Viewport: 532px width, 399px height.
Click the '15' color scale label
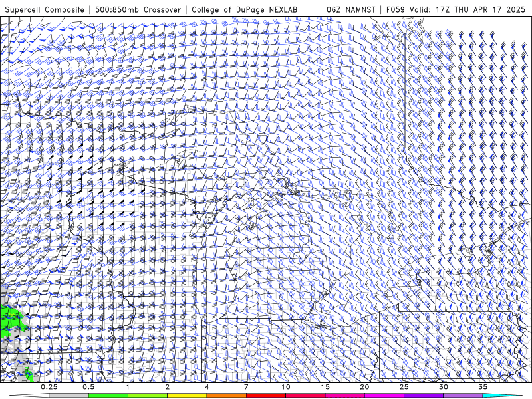click(x=325, y=387)
